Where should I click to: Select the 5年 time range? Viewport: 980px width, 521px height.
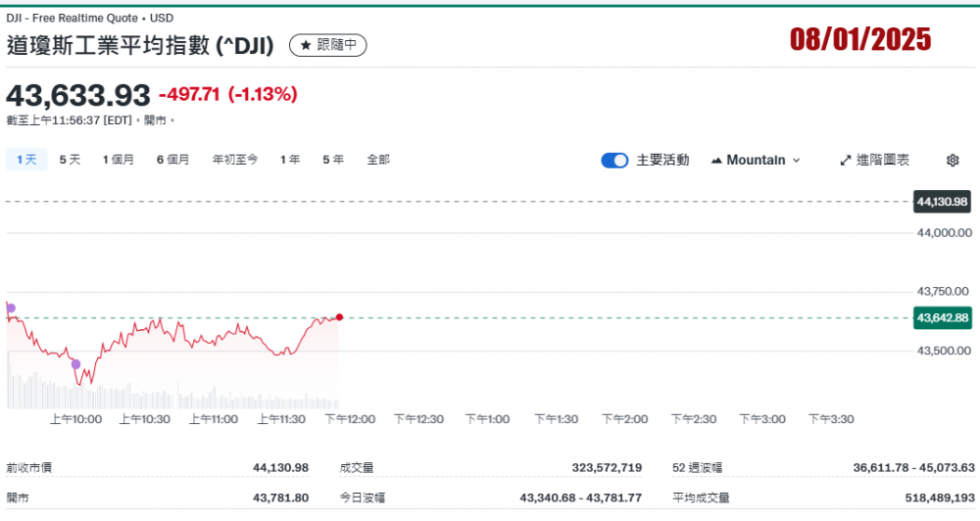[333, 160]
